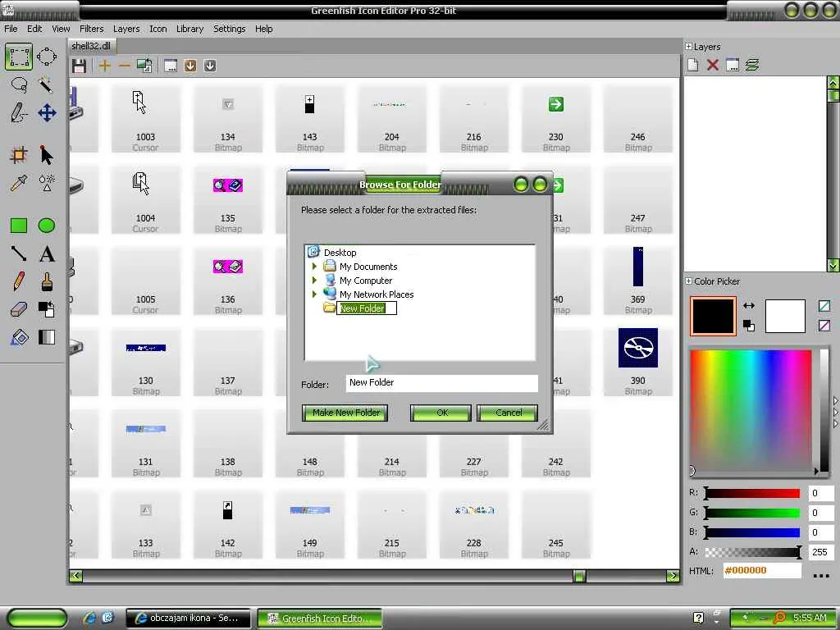
Task: Select Desktop in folder tree
Action: (340, 253)
